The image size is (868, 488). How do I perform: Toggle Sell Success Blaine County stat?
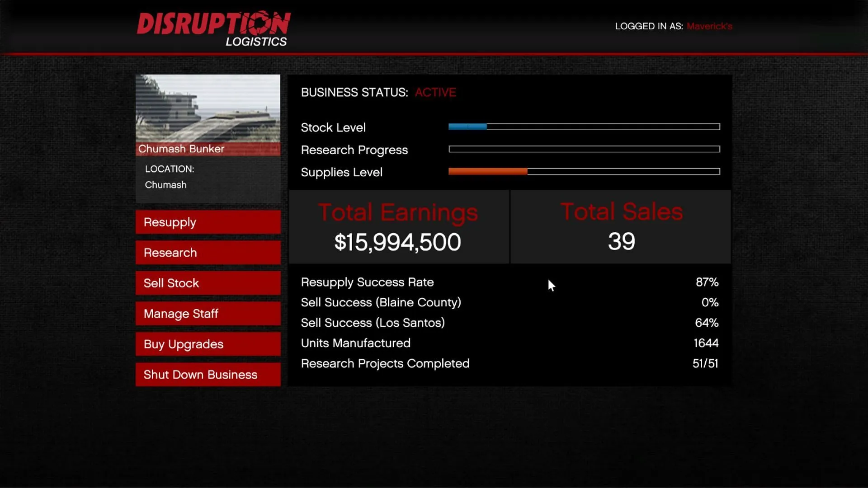click(x=509, y=302)
